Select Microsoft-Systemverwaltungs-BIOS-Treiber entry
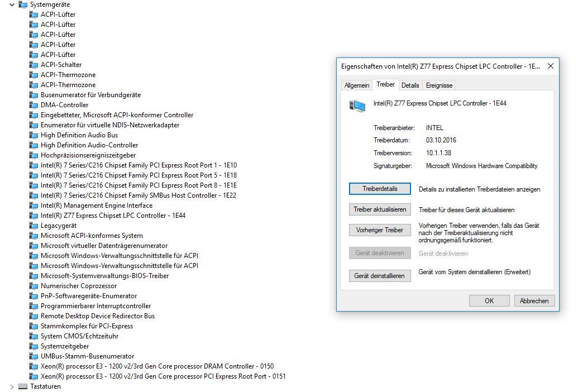The image size is (578, 392). tap(104, 276)
